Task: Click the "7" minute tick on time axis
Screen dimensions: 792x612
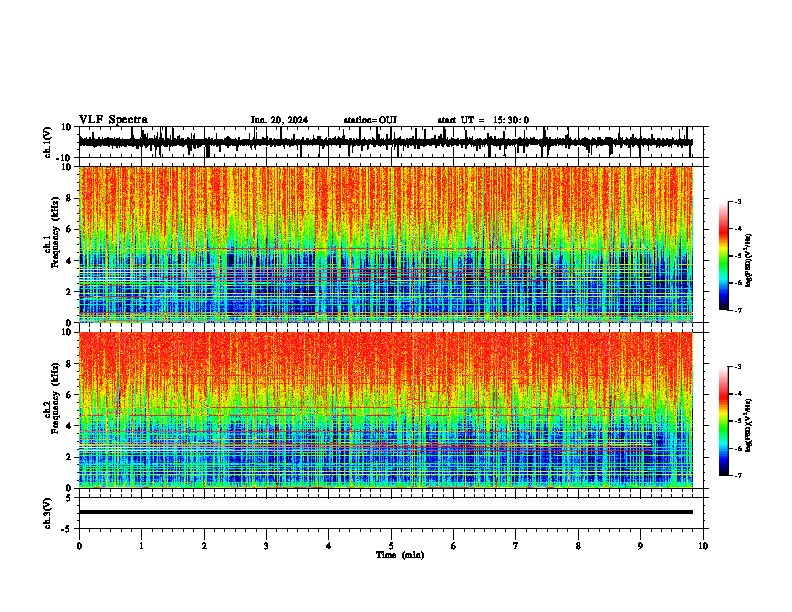Action: click(516, 546)
